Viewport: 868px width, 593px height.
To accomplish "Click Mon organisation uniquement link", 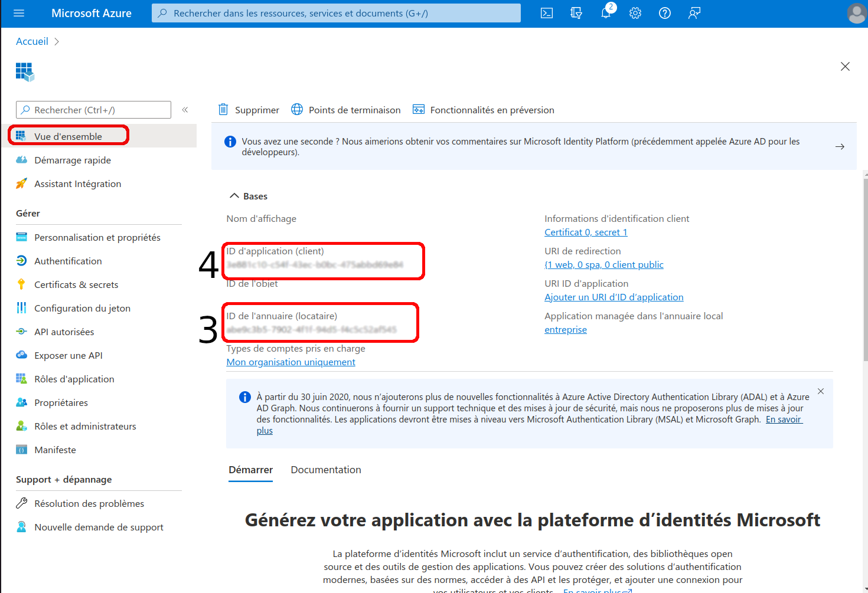I will (x=291, y=362).
